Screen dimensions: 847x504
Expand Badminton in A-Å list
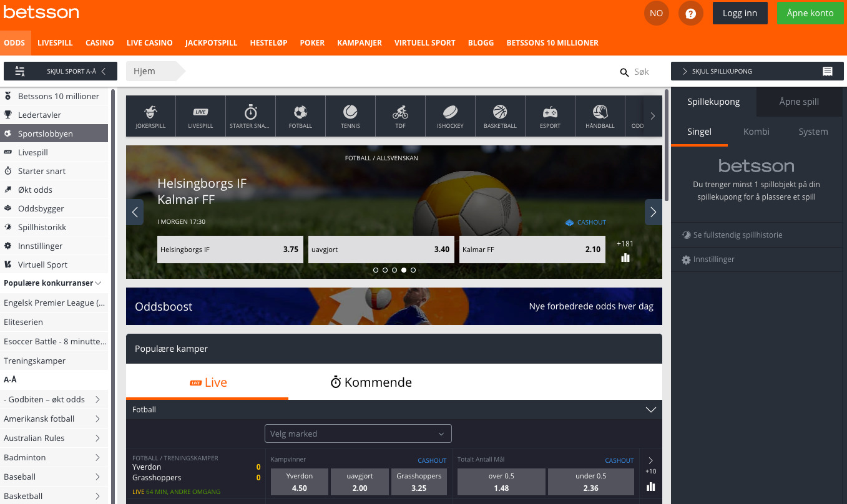click(54, 457)
